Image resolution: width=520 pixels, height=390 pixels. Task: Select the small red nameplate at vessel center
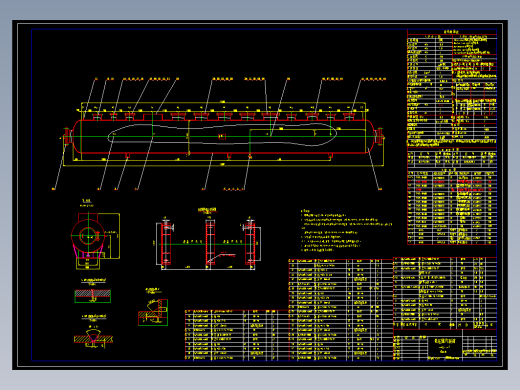(x=222, y=136)
